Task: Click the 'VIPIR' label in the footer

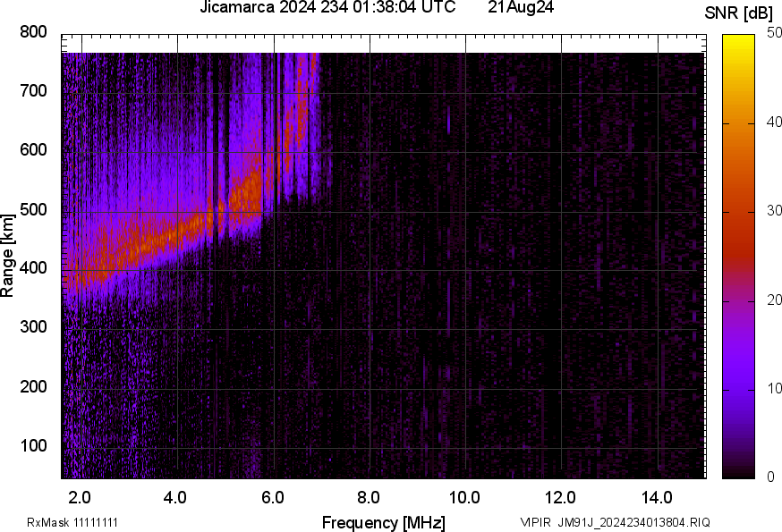Action: [x=536, y=522]
